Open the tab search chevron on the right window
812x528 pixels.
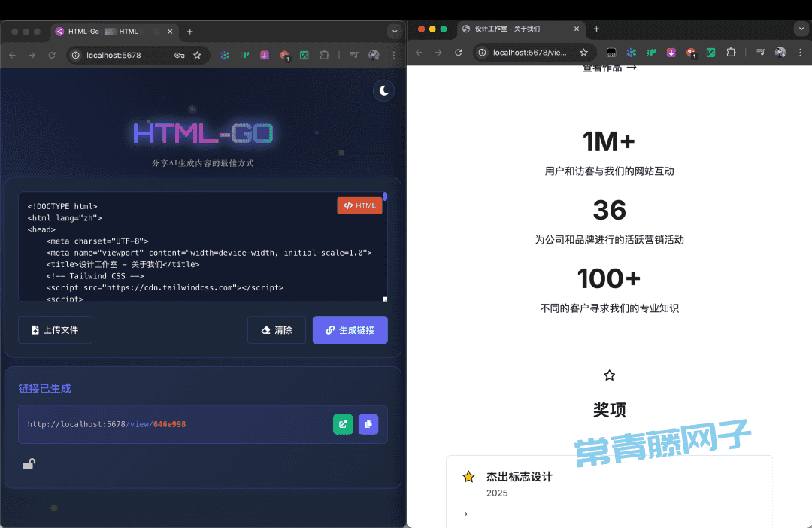803,29
